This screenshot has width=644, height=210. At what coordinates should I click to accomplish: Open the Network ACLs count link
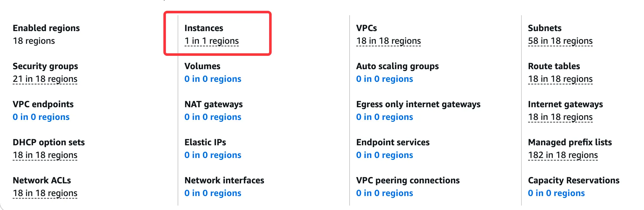point(45,193)
